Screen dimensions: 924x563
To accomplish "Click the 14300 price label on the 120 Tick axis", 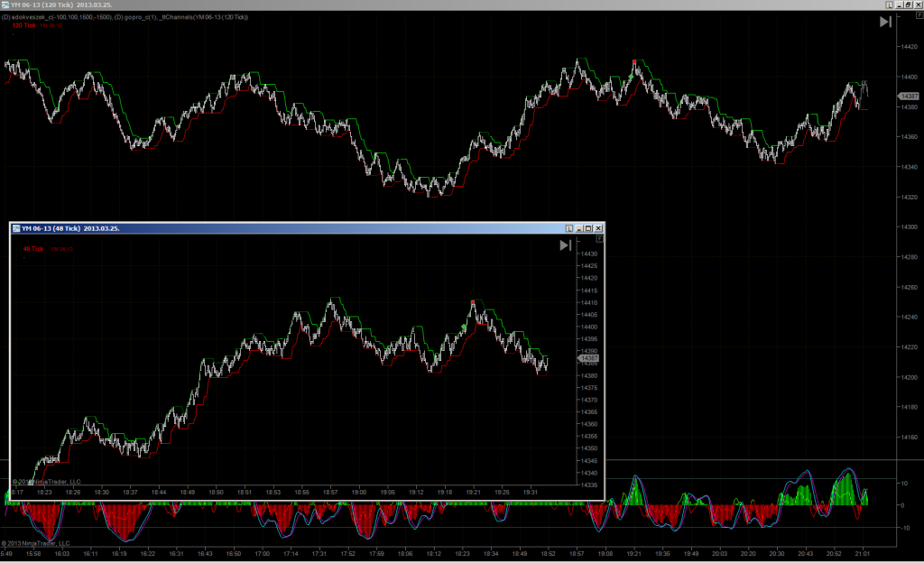I will click(x=910, y=226).
